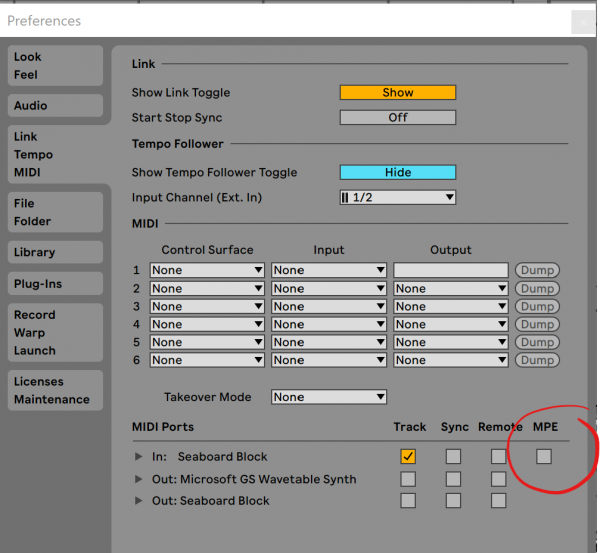Enable Sync for Seaboard Block input
600x553 pixels.
(453, 456)
